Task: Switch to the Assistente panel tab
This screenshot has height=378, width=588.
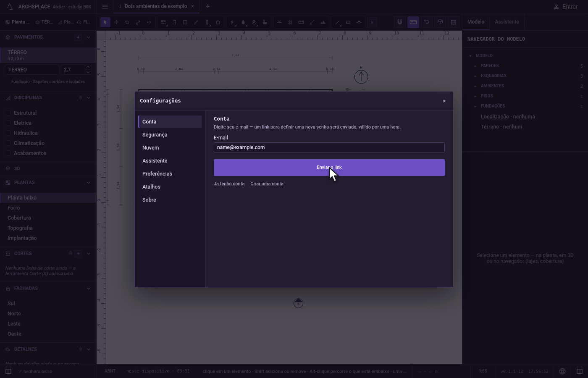Action: coord(507,22)
